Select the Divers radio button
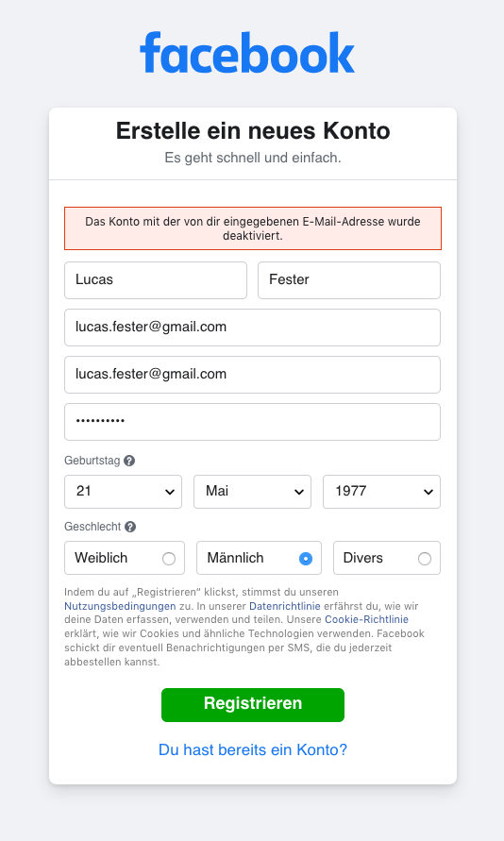The height and width of the screenshot is (841, 504). pyautogui.click(x=425, y=559)
